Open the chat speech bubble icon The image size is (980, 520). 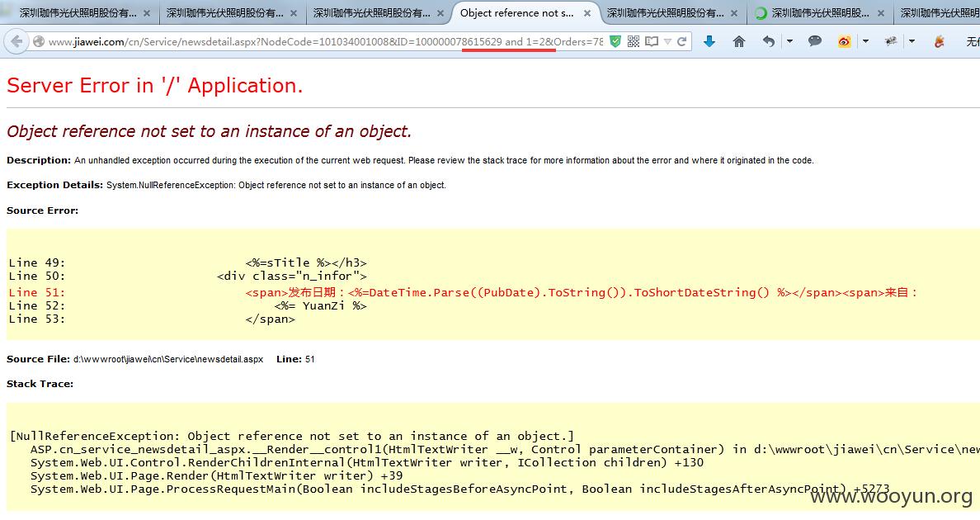pyautogui.click(x=814, y=41)
